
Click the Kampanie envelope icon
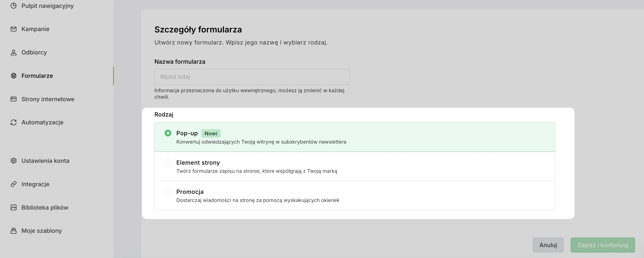[x=13, y=29]
